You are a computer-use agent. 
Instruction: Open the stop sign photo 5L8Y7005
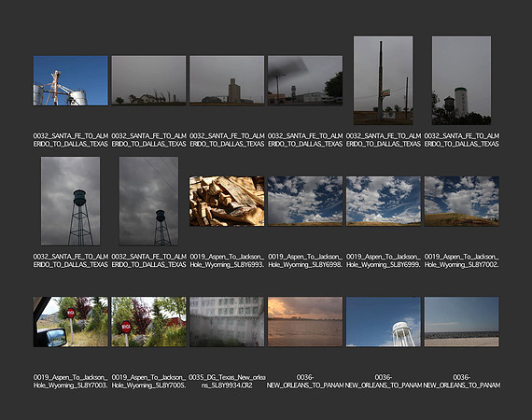(148, 322)
